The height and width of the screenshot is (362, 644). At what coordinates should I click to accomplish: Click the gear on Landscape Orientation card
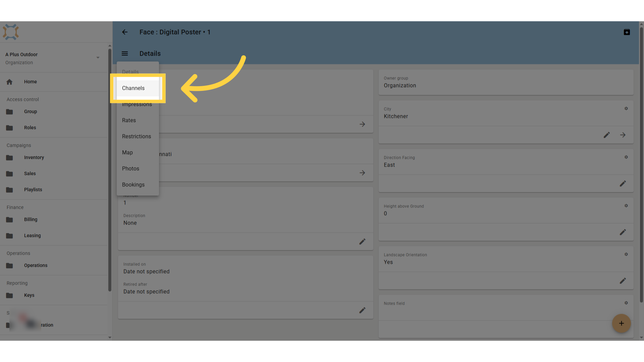(626, 254)
